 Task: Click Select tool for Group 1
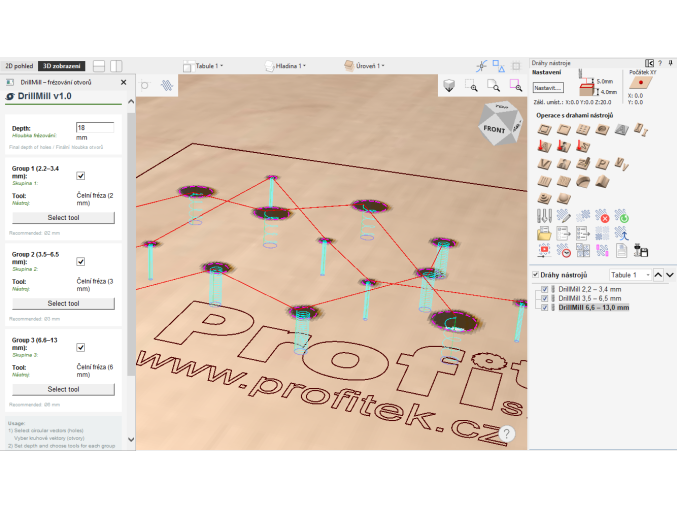63,218
